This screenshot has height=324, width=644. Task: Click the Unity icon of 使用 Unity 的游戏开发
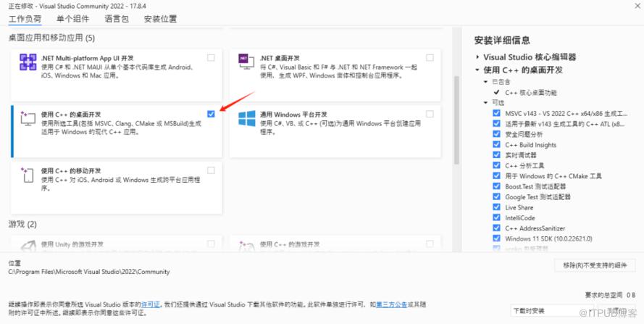point(28,246)
